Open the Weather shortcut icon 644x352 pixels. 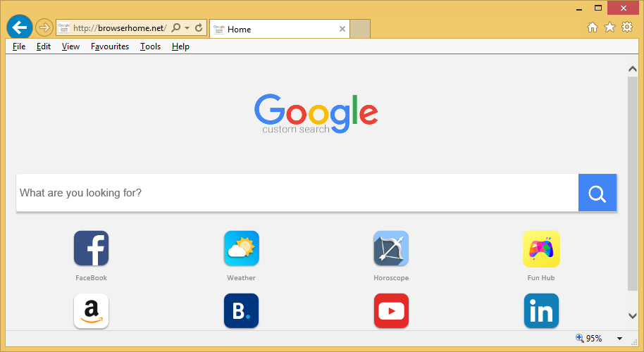click(242, 249)
